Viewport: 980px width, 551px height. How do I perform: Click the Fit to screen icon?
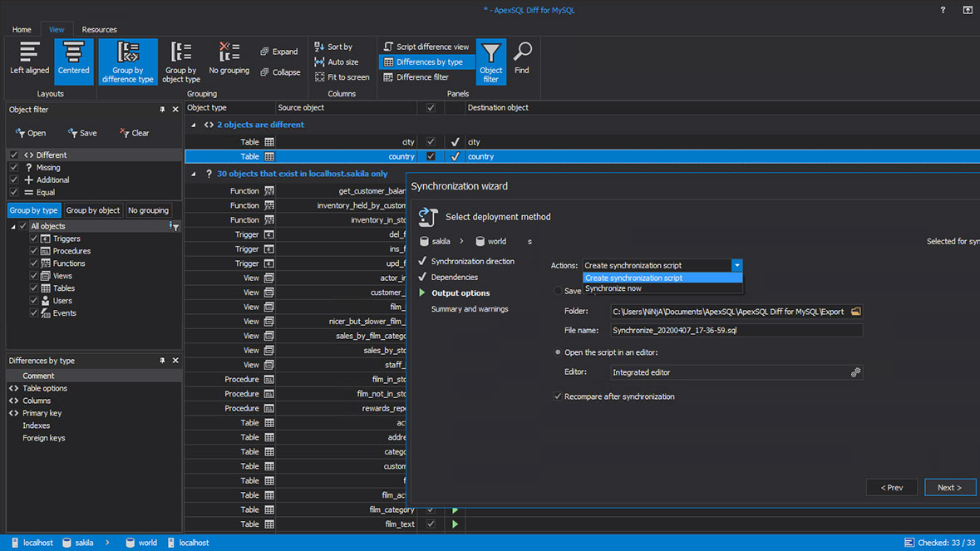point(319,76)
